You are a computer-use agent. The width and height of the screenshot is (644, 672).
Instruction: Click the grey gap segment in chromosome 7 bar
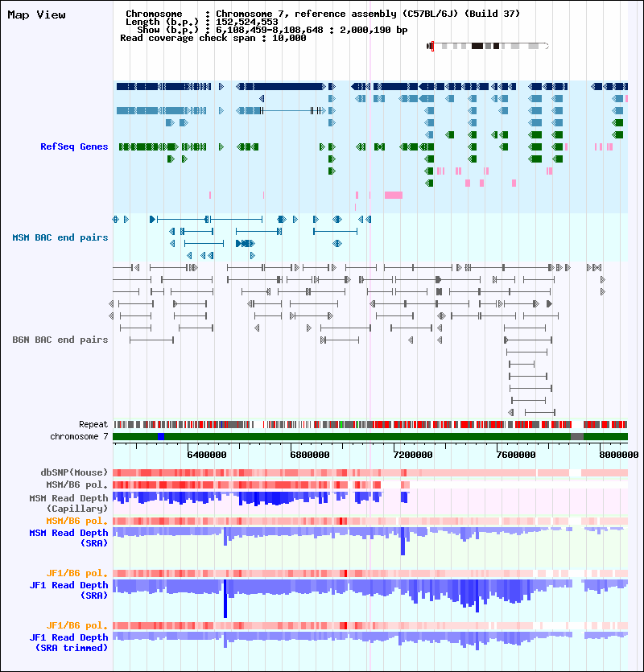576,436
